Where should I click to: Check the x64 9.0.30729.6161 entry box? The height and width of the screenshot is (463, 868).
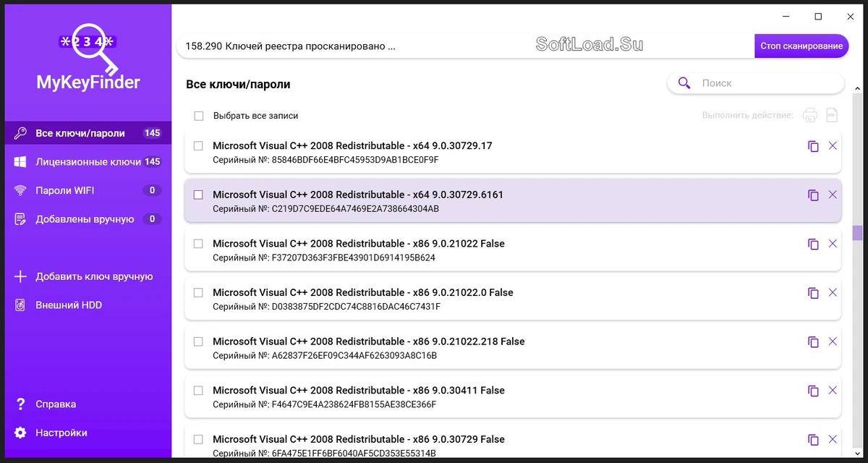(x=198, y=195)
